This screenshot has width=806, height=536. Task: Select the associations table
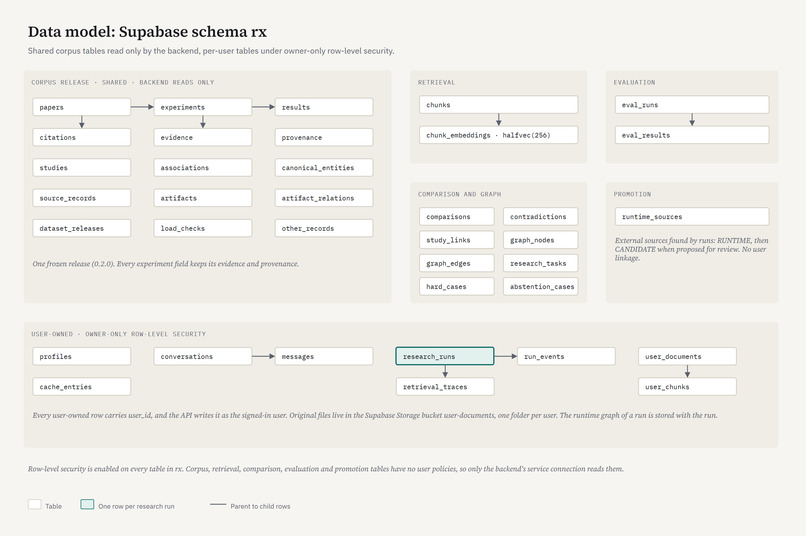[203, 168]
